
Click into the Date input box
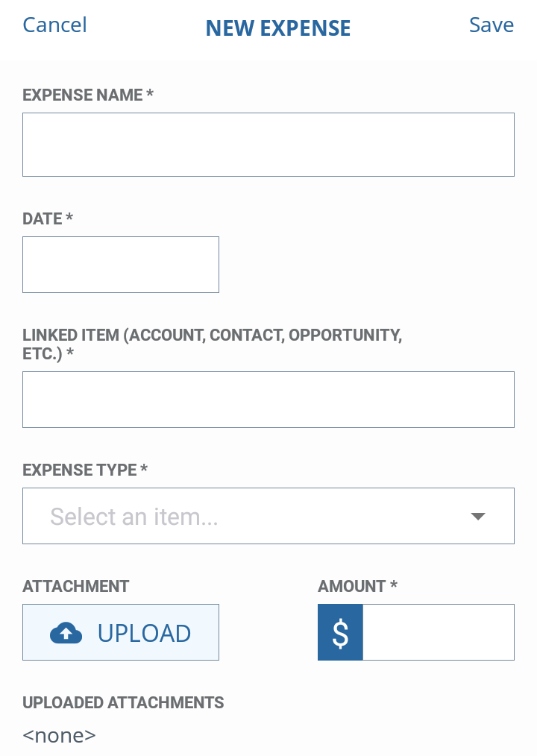[x=121, y=265]
